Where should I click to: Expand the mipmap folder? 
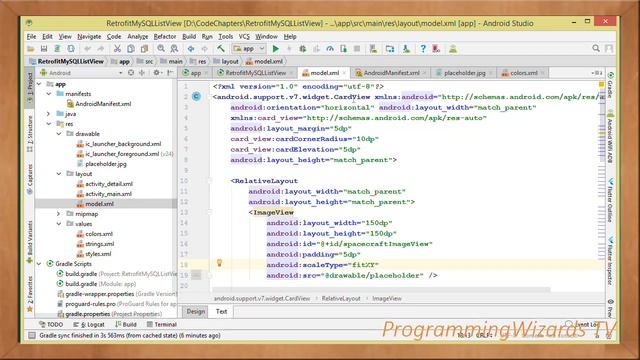pyautogui.click(x=59, y=214)
